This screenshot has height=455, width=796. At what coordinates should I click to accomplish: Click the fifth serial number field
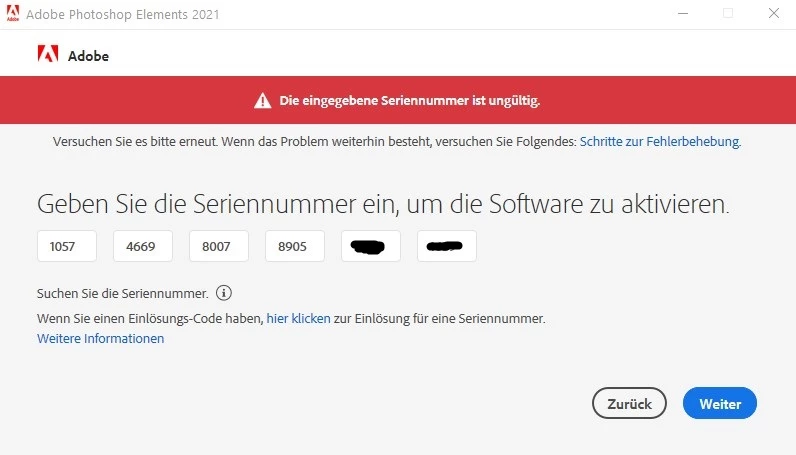click(x=371, y=246)
